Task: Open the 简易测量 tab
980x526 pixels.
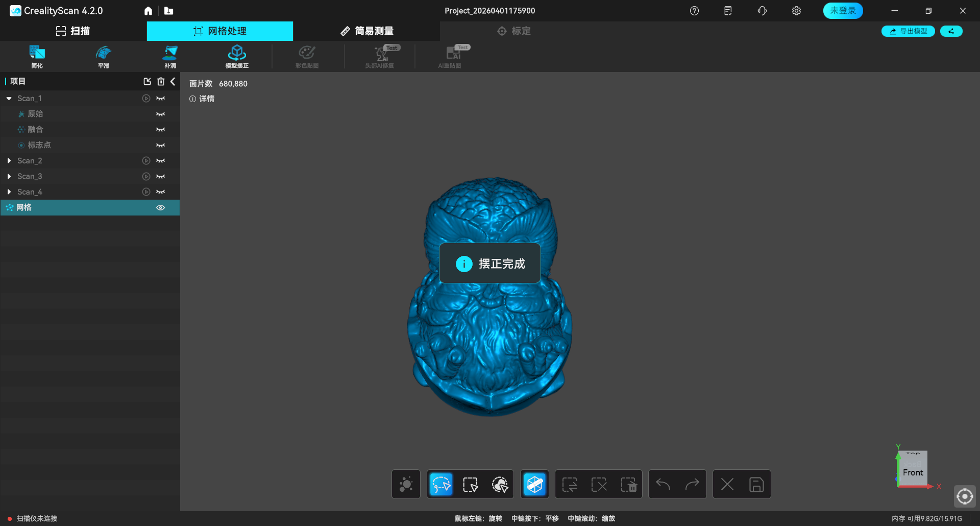Action: [x=367, y=31]
